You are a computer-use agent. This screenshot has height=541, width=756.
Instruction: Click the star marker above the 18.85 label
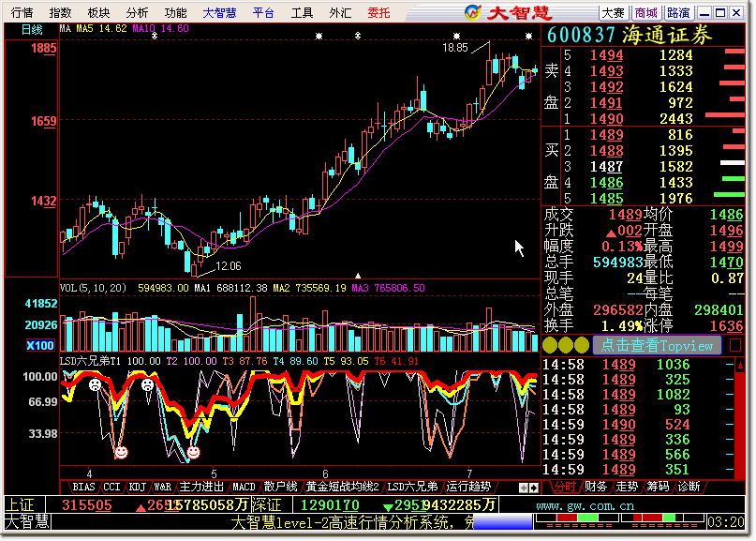click(x=456, y=36)
